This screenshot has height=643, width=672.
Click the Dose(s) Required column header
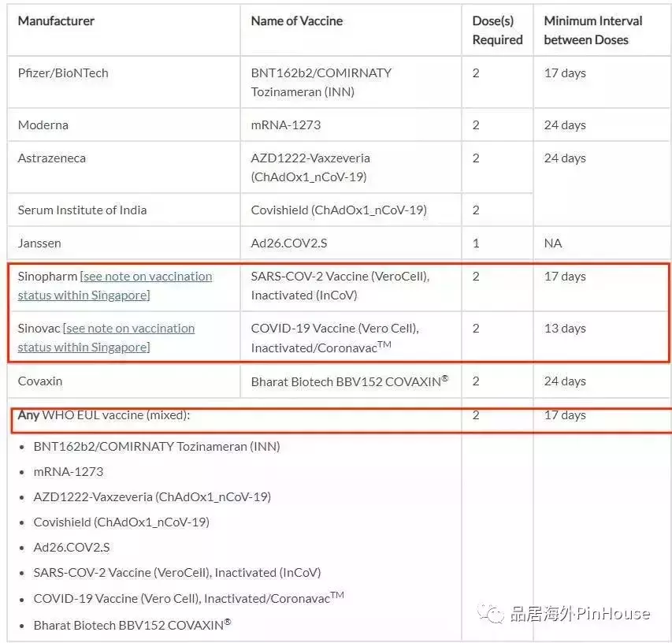coord(497,30)
